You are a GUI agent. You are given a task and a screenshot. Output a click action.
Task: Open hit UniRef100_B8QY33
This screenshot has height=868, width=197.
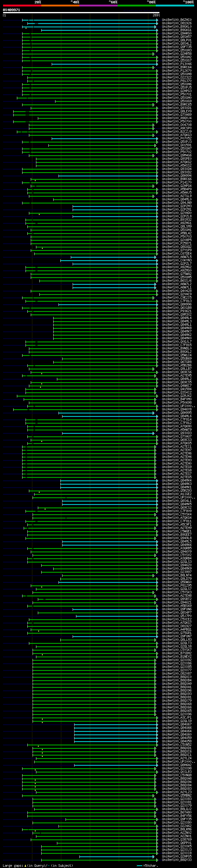click(177, 860)
